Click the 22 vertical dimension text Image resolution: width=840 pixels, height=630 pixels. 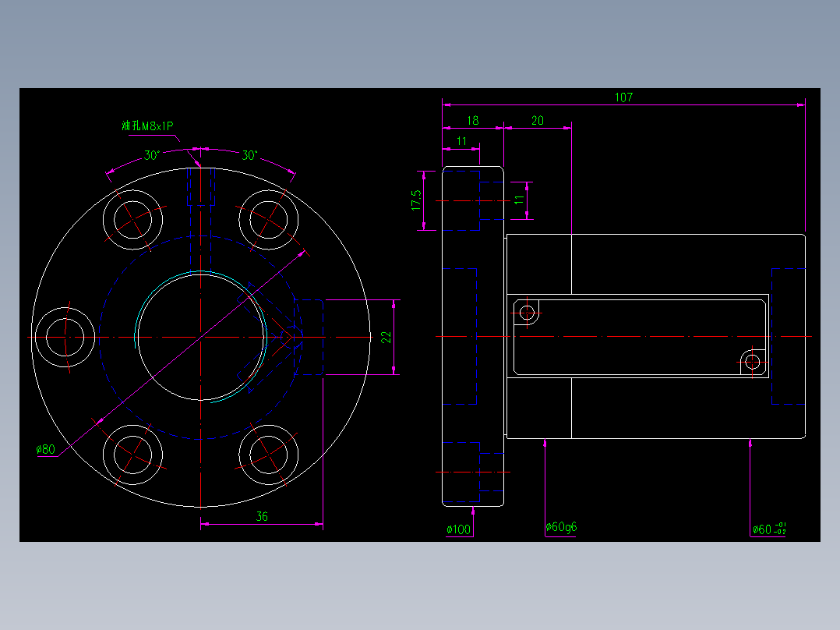[386, 338]
